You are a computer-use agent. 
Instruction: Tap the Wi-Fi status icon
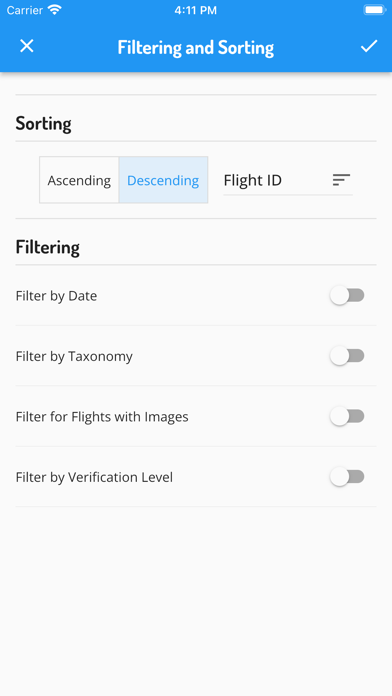coord(55,10)
